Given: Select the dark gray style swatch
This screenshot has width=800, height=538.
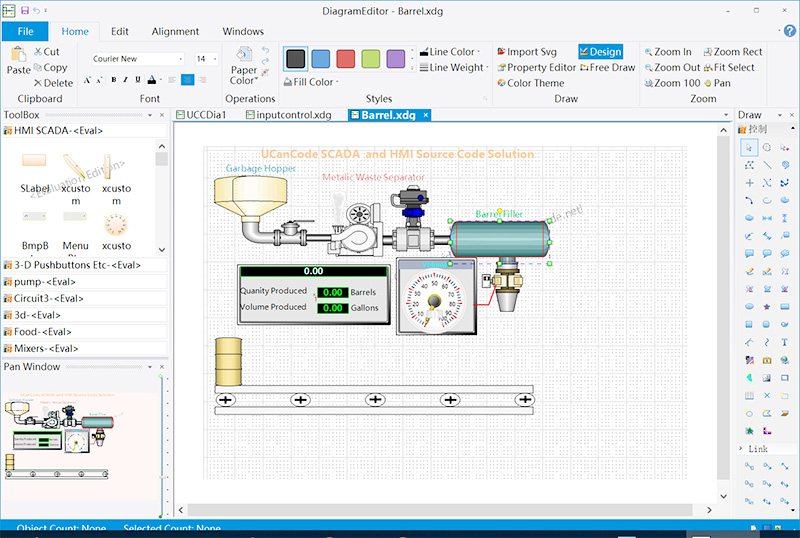Looking at the screenshot, I should point(296,59).
